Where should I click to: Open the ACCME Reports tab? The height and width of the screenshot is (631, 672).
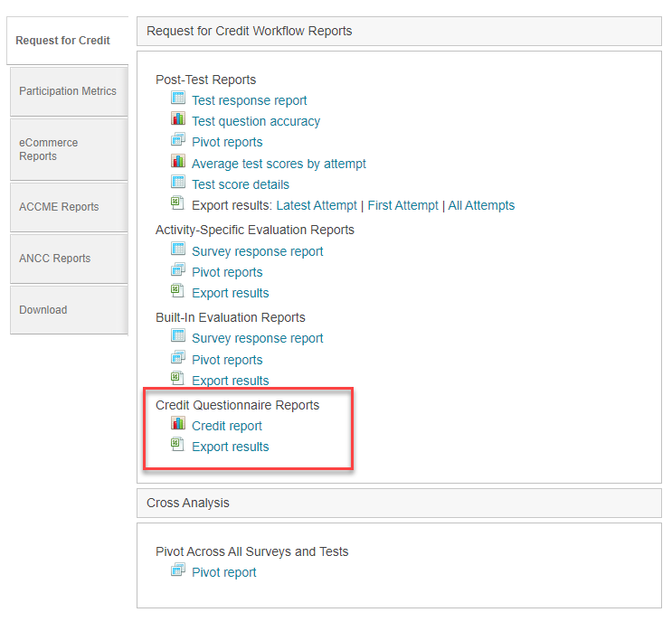(69, 207)
